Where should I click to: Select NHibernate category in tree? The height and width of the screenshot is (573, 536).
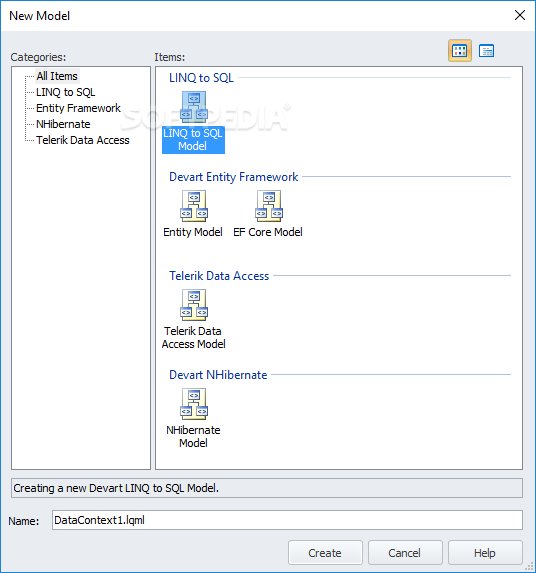63,124
